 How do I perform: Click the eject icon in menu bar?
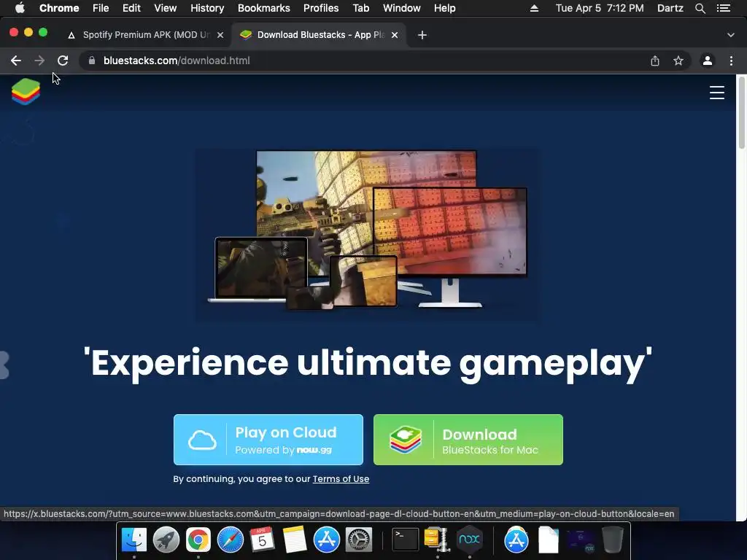pos(534,8)
